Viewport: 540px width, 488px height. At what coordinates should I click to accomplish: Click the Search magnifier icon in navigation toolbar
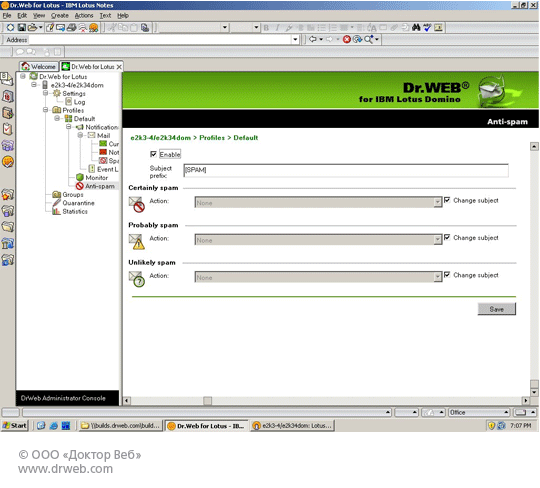coord(368,39)
